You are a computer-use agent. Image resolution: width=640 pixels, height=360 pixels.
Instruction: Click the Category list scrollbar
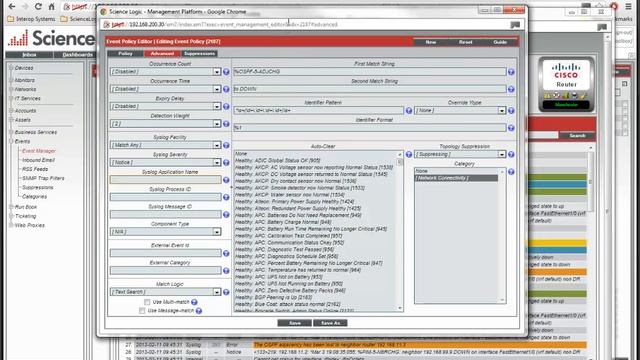pyautogui.click(x=502, y=236)
